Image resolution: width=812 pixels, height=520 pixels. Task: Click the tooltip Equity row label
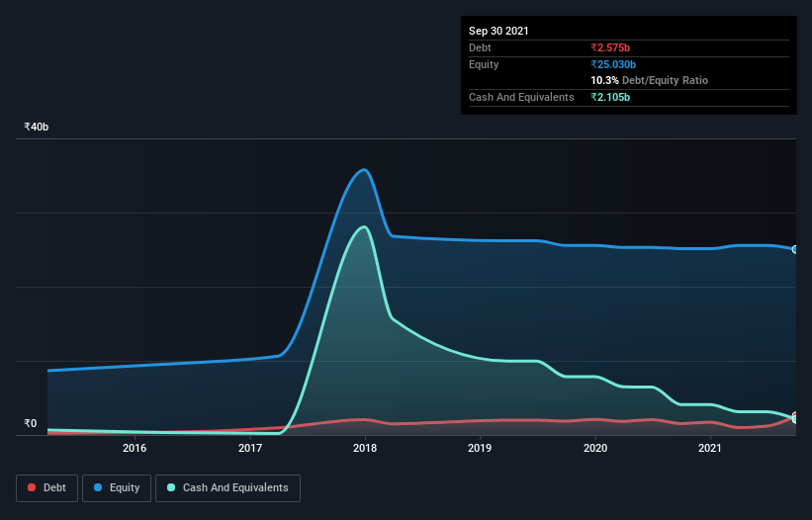point(484,64)
